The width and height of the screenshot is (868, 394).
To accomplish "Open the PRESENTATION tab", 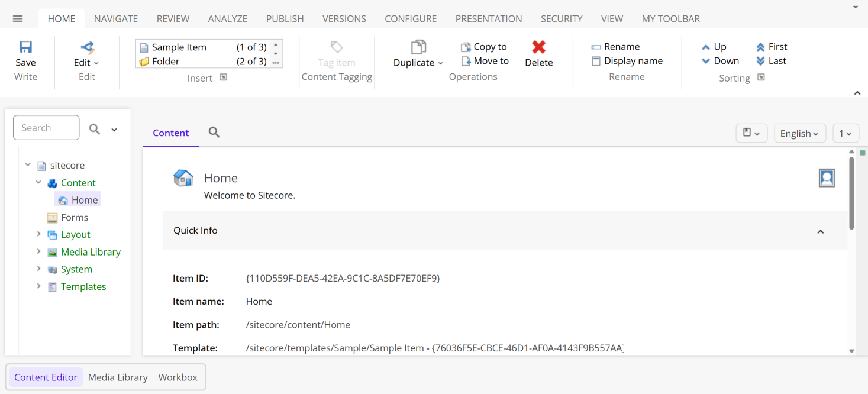I will [x=489, y=19].
